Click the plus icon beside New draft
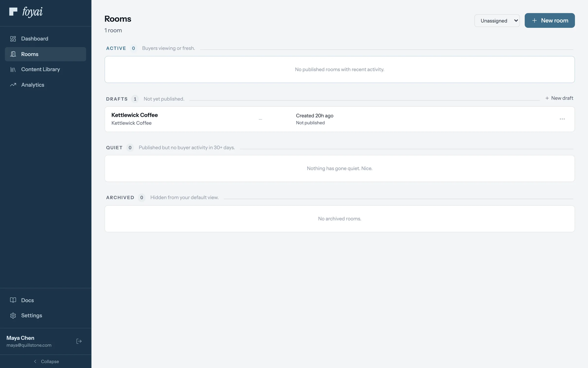The width and height of the screenshot is (588, 368). click(x=547, y=98)
